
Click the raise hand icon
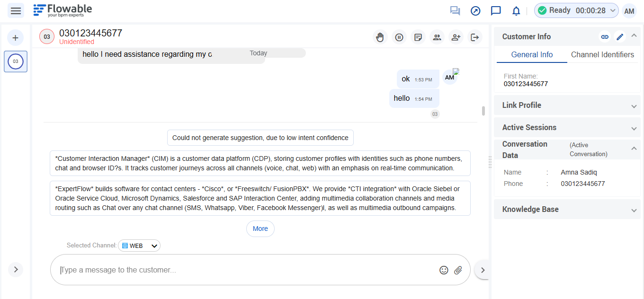coord(380,37)
